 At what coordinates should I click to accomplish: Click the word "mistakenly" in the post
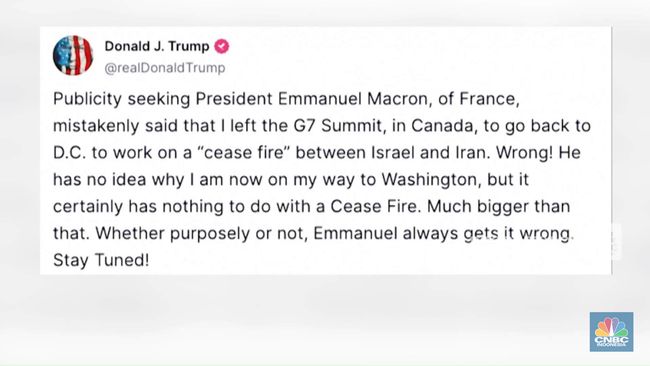(96, 126)
